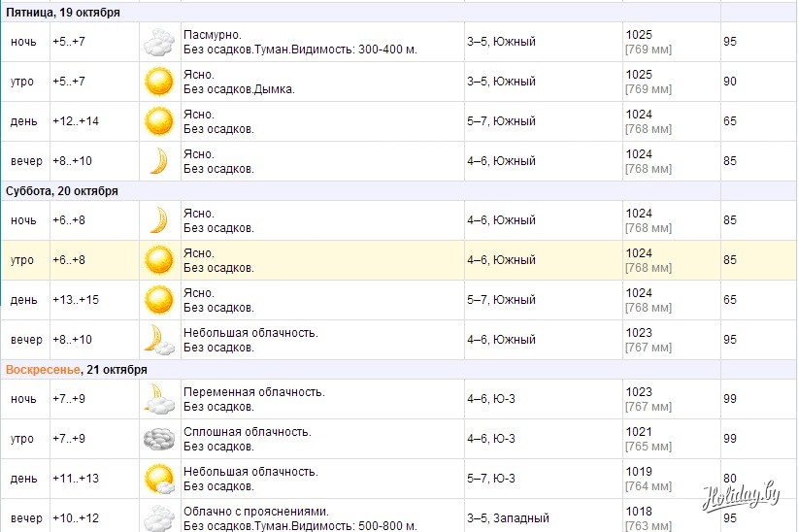Click the moon icon for Saturday night
The image size is (798, 532).
(x=158, y=220)
